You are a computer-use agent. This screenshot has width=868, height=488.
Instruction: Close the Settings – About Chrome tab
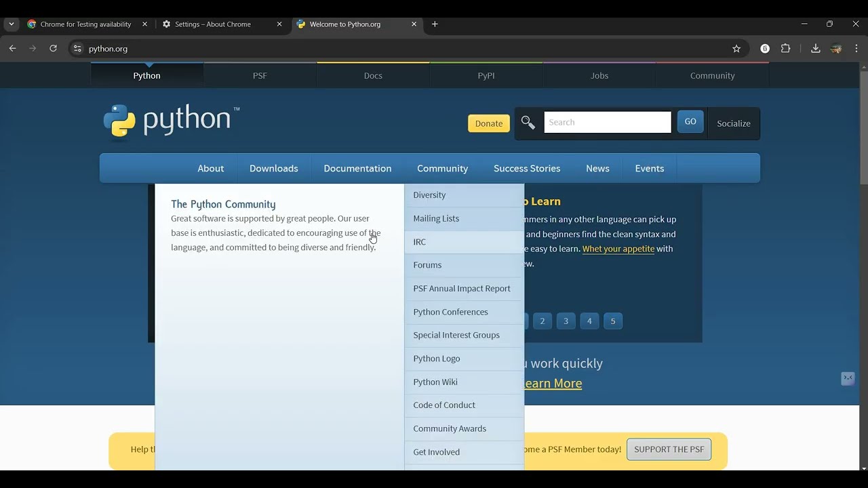coord(279,24)
